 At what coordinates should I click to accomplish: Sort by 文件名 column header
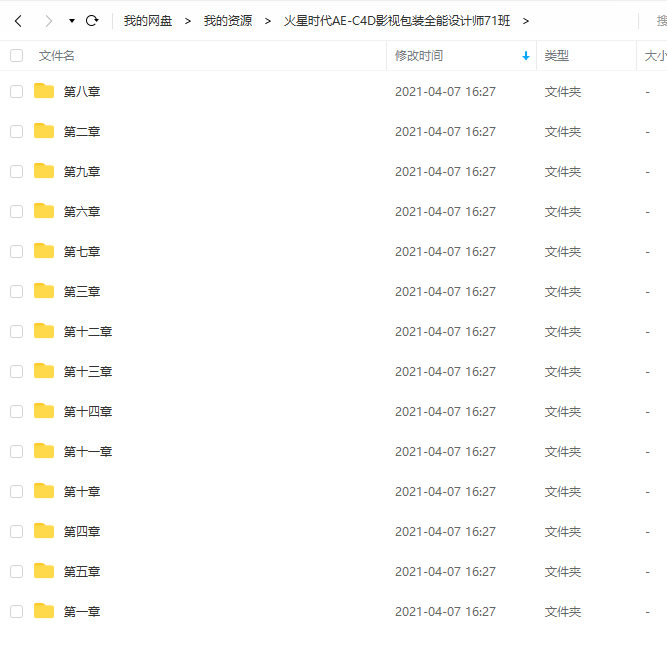(57, 56)
